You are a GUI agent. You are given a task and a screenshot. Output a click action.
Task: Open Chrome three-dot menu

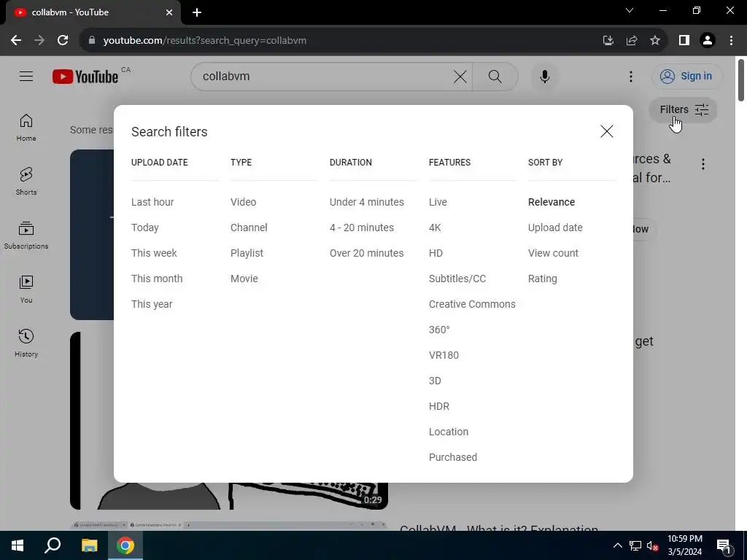(731, 41)
